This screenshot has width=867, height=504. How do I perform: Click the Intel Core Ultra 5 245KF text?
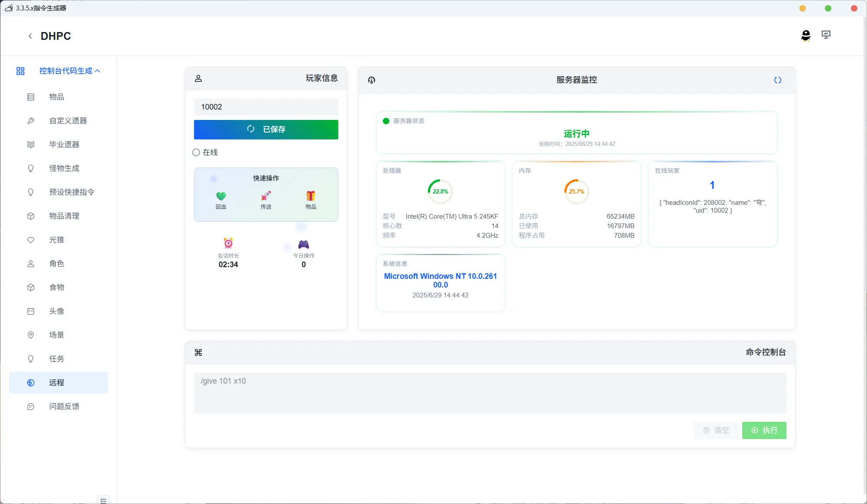click(x=452, y=216)
